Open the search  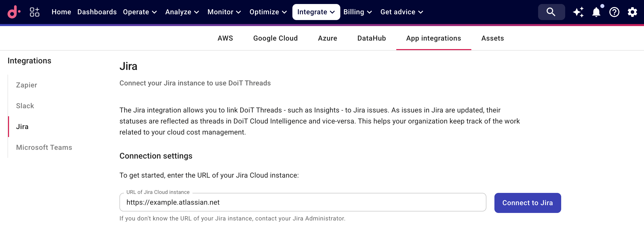(x=551, y=12)
